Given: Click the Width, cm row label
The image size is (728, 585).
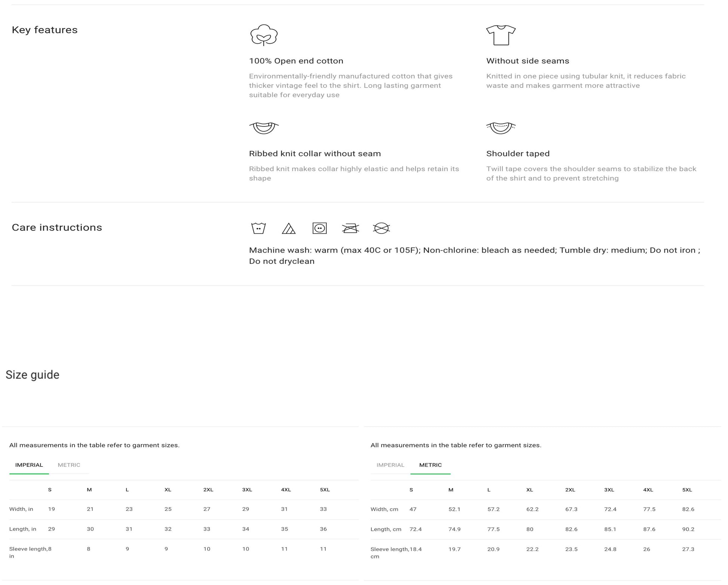Looking at the screenshot, I should pos(384,509).
